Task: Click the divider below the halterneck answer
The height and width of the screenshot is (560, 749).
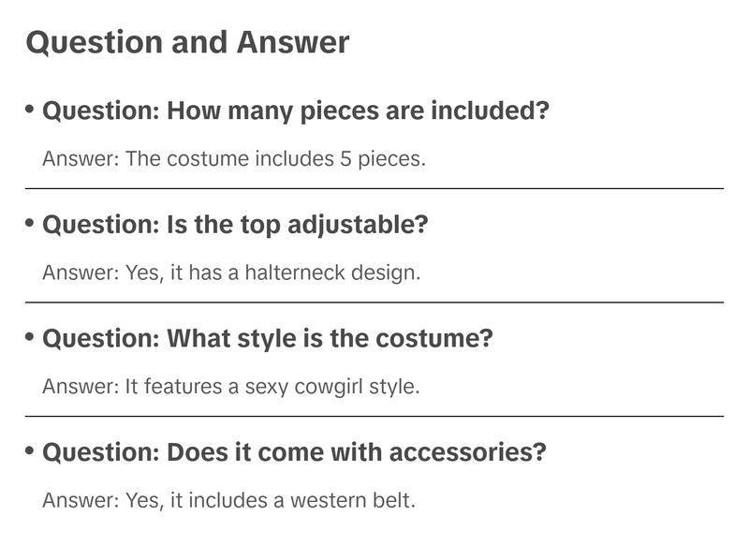Action: (374, 302)
